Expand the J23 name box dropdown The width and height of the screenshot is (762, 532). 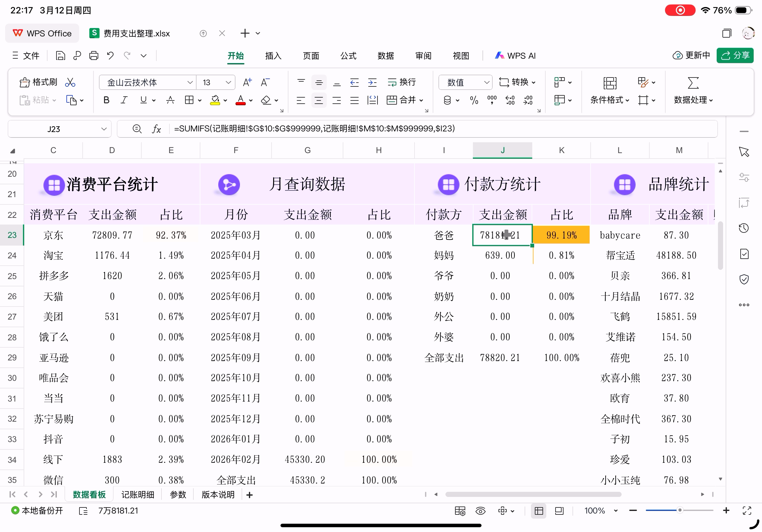click(104, 129)
